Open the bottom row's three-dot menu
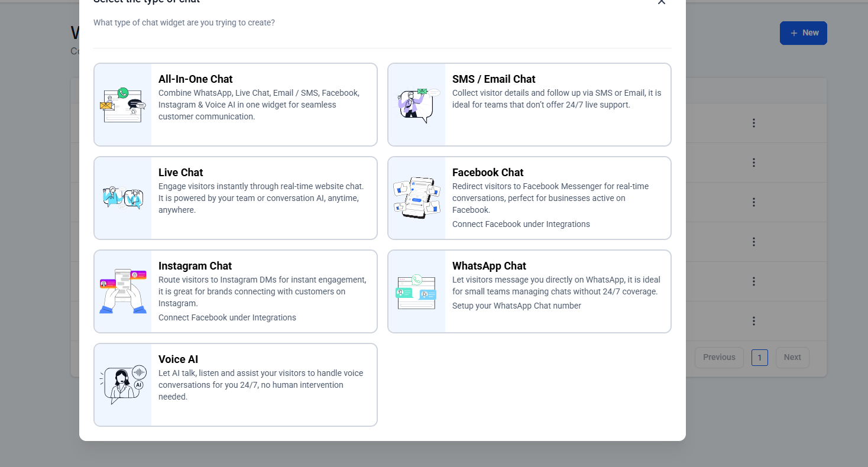Viewport: 868px width, 467px height. 754,321
